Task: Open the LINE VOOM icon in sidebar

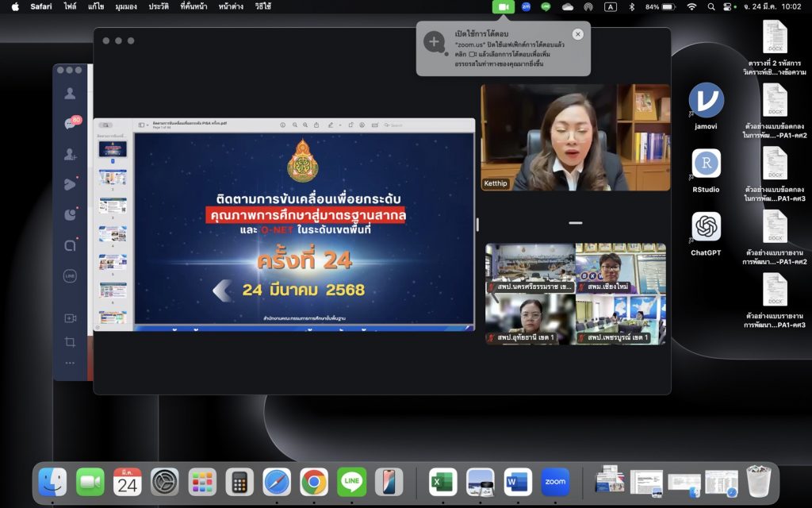Action: tap(71, 184)
